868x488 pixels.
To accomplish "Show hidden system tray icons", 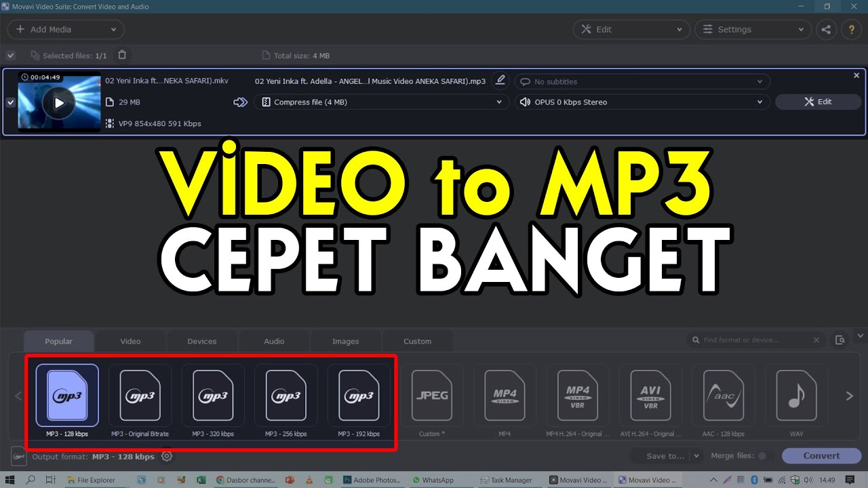I will pos(714,480).
